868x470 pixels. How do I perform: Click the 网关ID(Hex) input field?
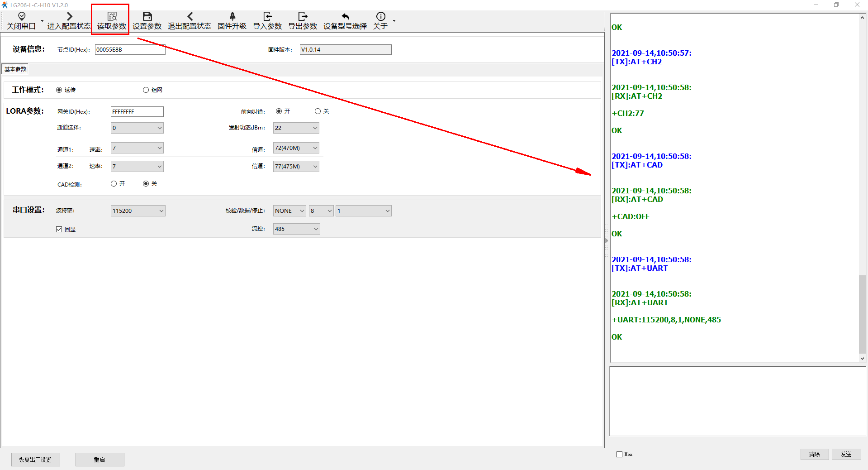pyautogui.click(x=137, y=112)
